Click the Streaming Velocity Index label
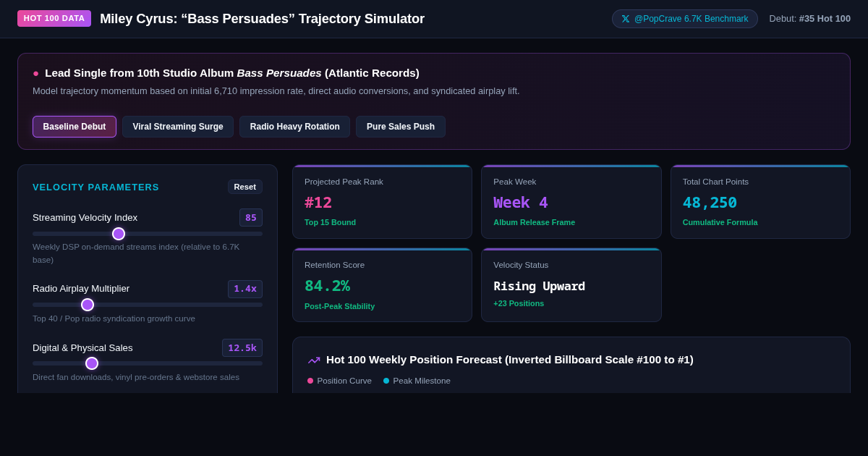 85,218
